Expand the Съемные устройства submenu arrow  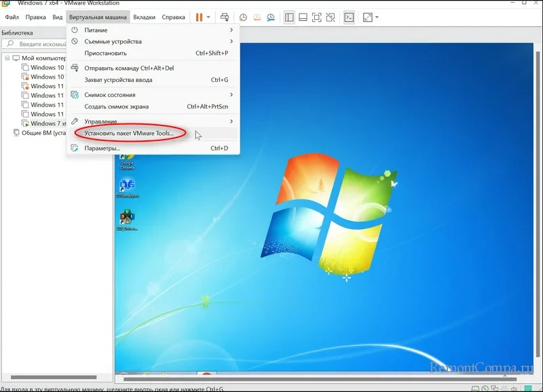pos(231,41)
